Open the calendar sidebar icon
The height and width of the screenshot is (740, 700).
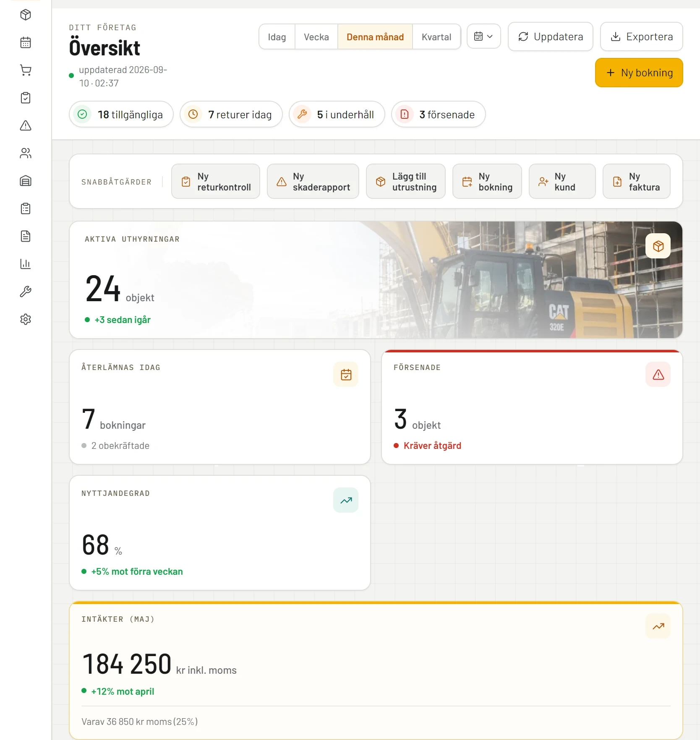(x=26, y=43)
